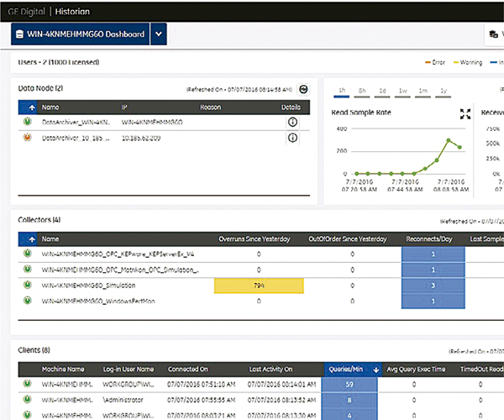The width and height of the screenshot is (504, 420).
Task: Click status icon of Simulation collector row
Action: click(x=28, y=285)
